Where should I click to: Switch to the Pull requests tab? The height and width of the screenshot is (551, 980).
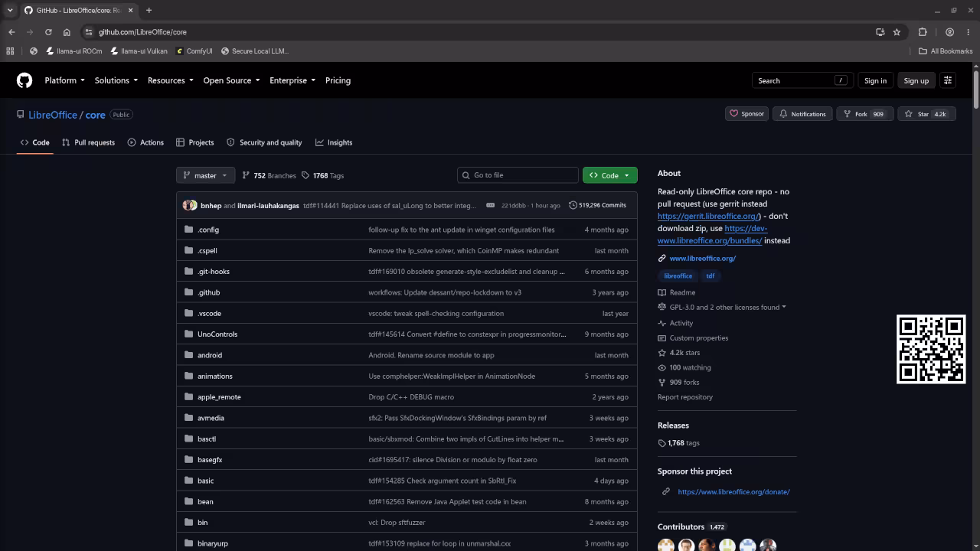point(88,142)
